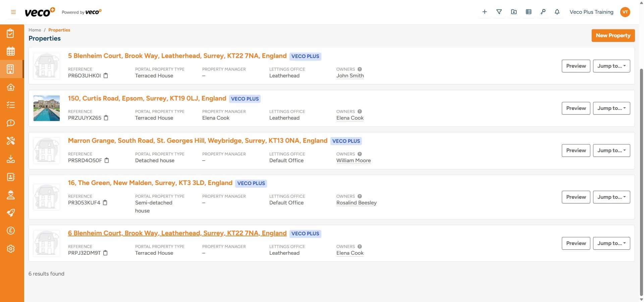The height and width of the screenshot is (302, 644).
Task: Open Jump to dropdown for 150 Curtis Road
Action: (x=611, y=108)
